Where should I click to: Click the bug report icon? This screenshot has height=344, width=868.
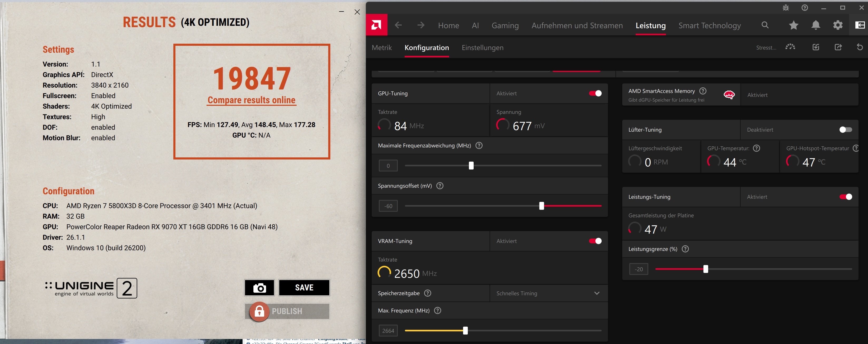point(786,8)
